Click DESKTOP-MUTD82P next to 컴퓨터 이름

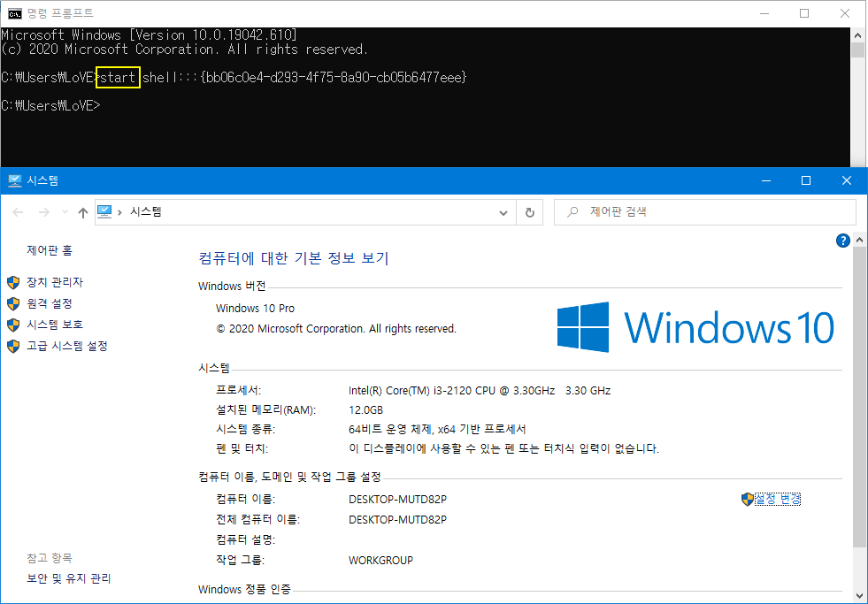397,500
